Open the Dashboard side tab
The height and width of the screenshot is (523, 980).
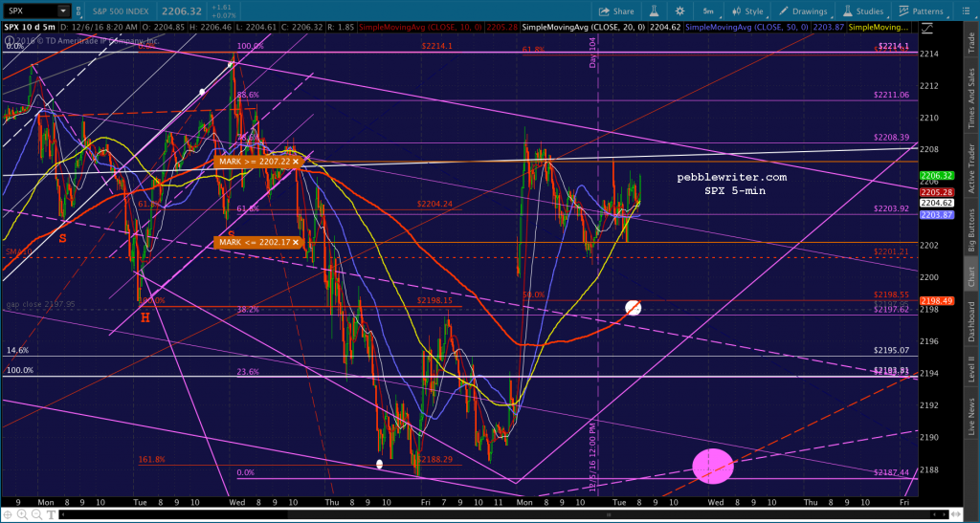[x=972, y=321]
